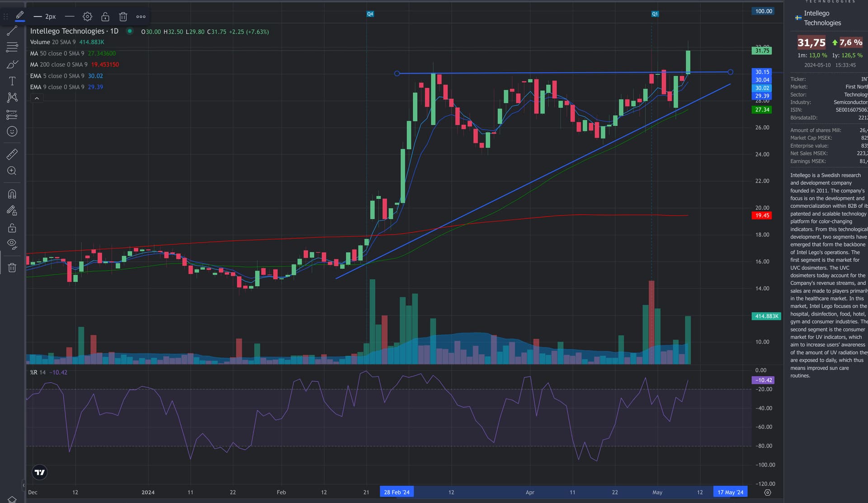Open the emoji icons tool

(12, 132)
